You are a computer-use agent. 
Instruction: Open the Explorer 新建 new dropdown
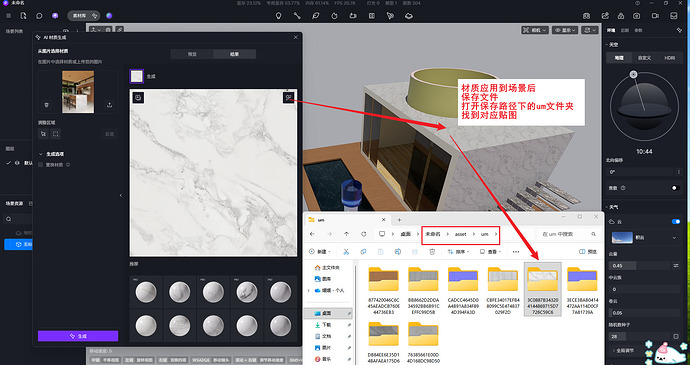coord(320,252)
